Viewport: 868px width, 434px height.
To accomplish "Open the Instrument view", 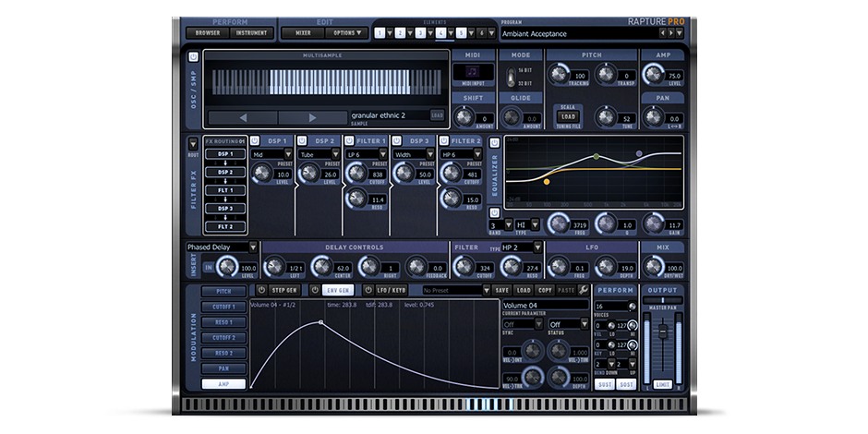I will point(252,33).
